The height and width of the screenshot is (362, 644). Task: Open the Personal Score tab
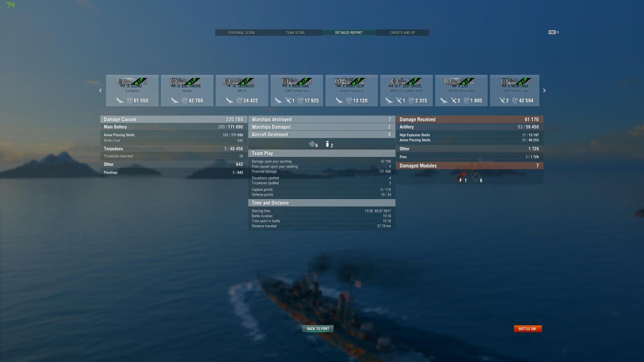pyautogui.click(x=242, y=33)
